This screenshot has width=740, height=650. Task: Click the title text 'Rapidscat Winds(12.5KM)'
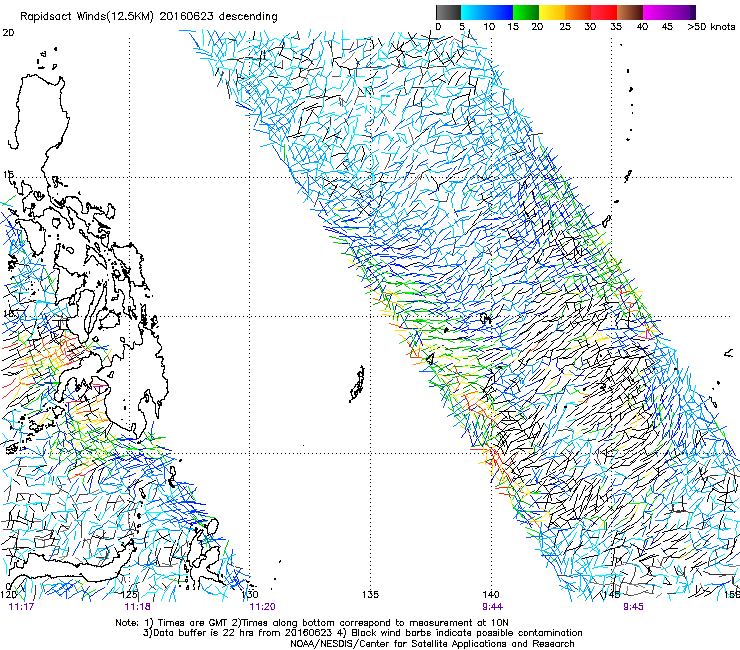coord(86,17)
